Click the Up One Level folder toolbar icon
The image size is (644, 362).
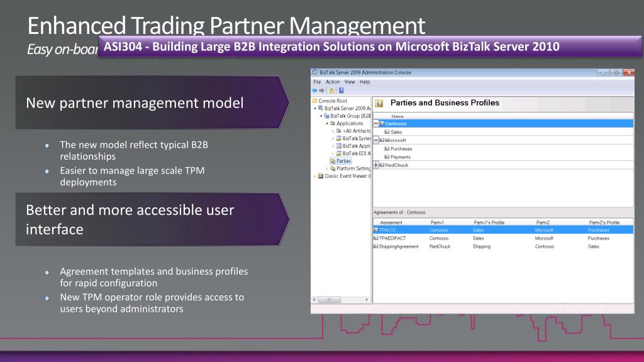tap(332, 90)
